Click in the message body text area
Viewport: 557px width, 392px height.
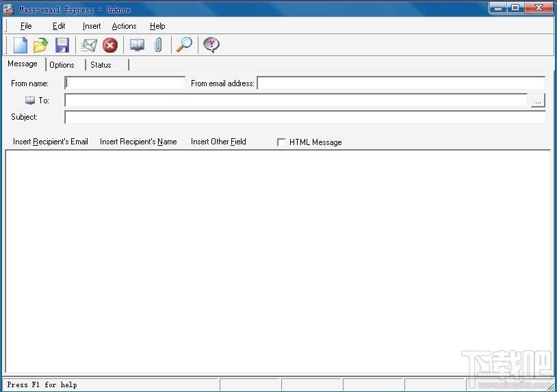coord(278,262)
